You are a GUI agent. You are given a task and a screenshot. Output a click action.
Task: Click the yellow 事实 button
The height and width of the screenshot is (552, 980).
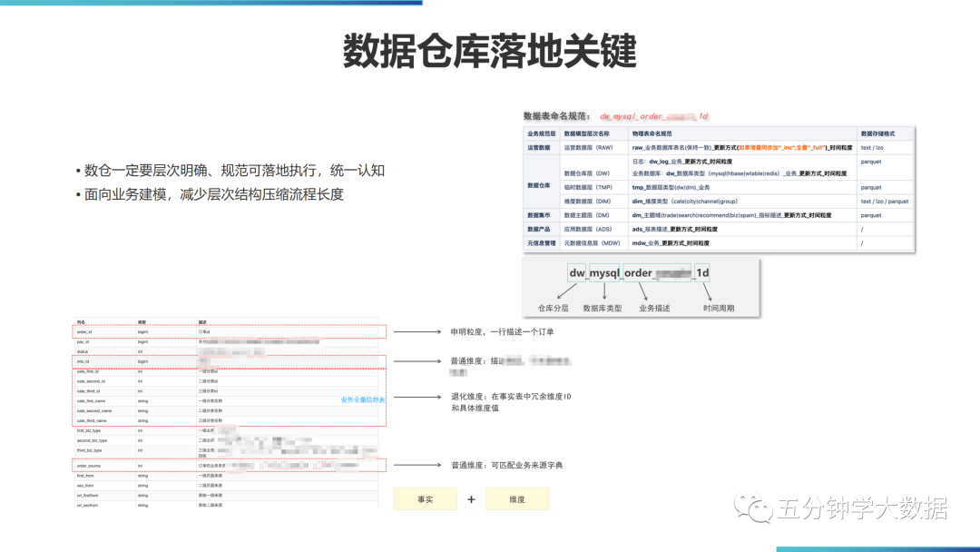pos(426,498)
